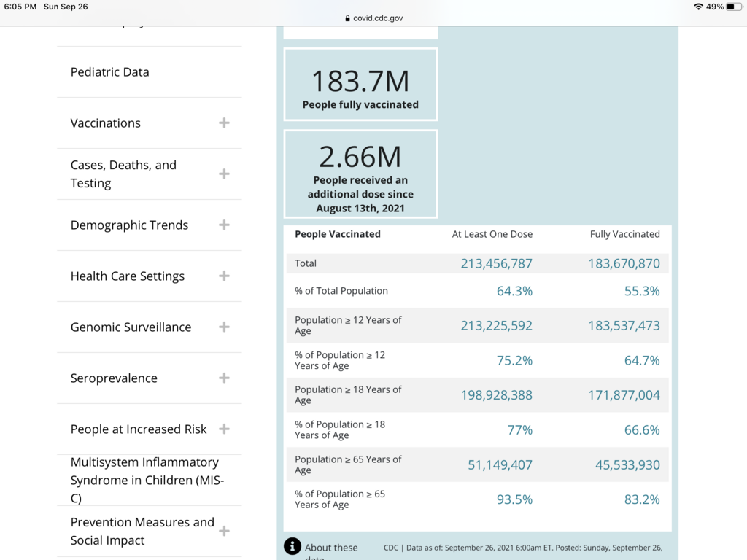Click plus icon for Prevention Measures and Social Impact

tap(224, 531)
